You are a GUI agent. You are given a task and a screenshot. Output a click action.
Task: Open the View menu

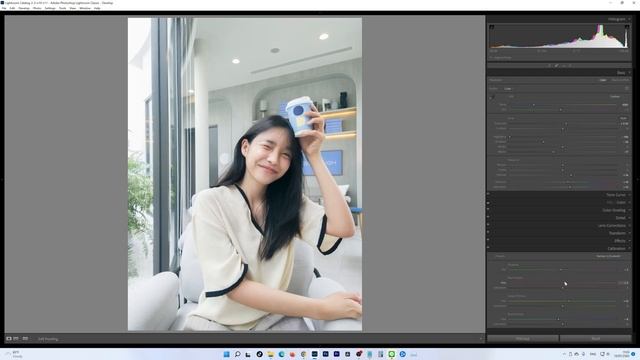coord(73,8)
